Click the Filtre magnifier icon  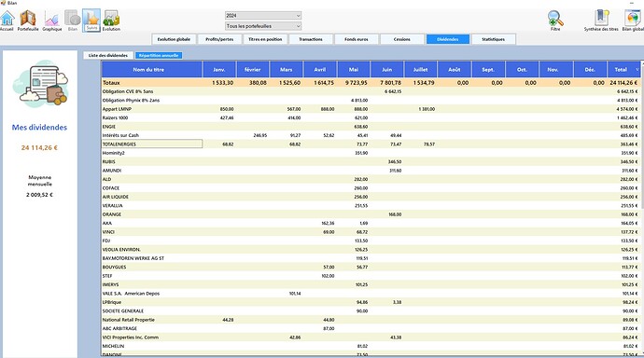555,21
